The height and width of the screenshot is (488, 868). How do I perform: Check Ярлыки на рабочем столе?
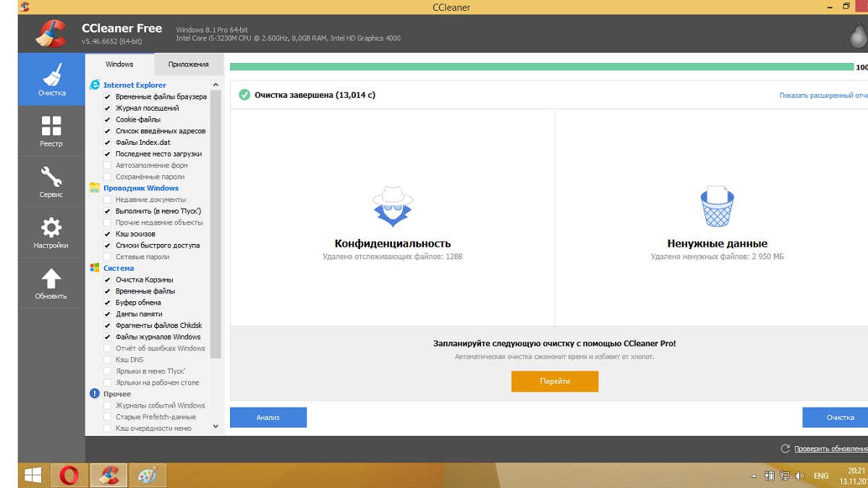108,382
